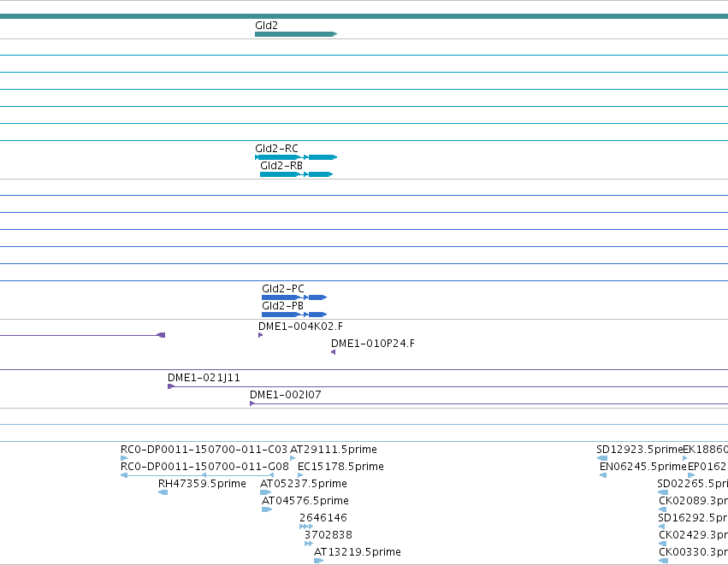Click the RC0-DP0011-150700-011-G08 feature line
The image size is (728, 565).
[x=197, y=475]
